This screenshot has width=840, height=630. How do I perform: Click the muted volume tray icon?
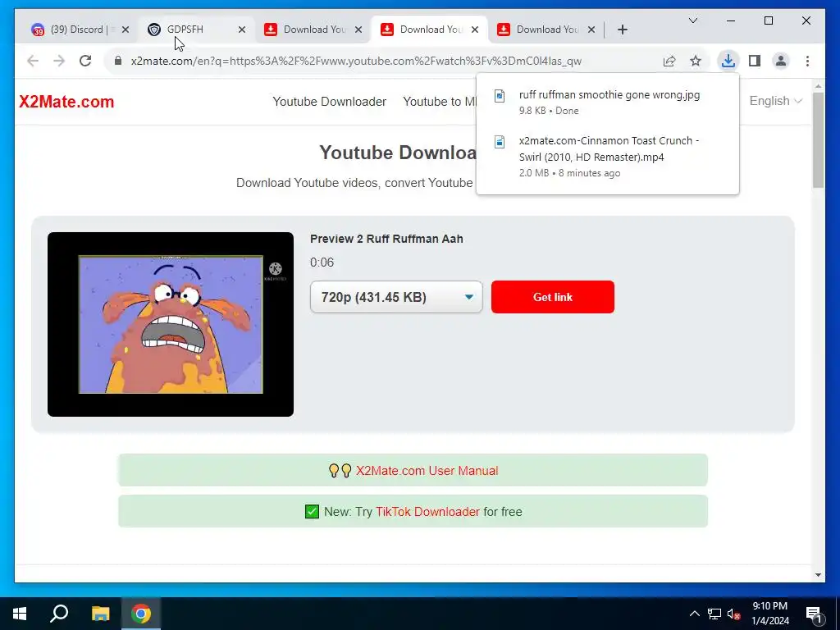coord(734,614)
